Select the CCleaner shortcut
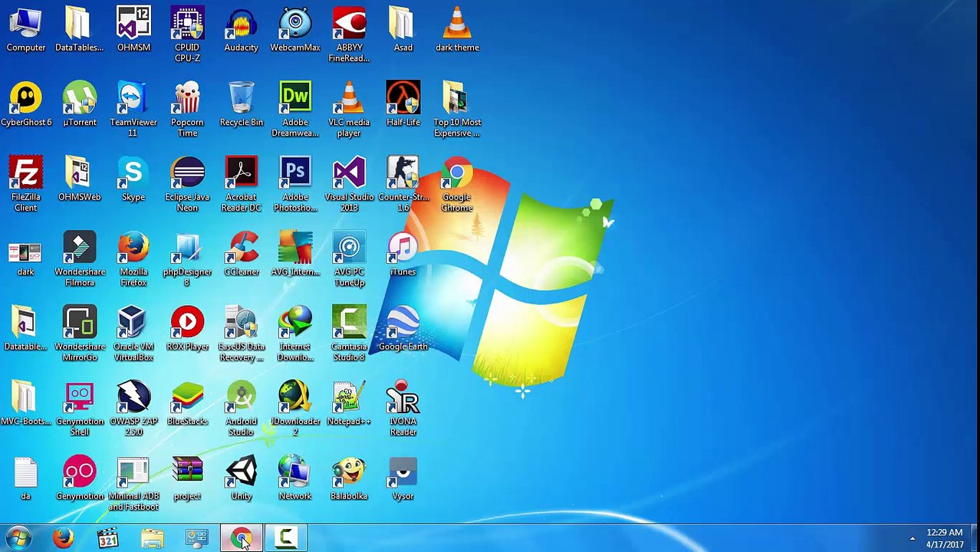This screenshot has height=552, width=980. click(x=241, y=254)
